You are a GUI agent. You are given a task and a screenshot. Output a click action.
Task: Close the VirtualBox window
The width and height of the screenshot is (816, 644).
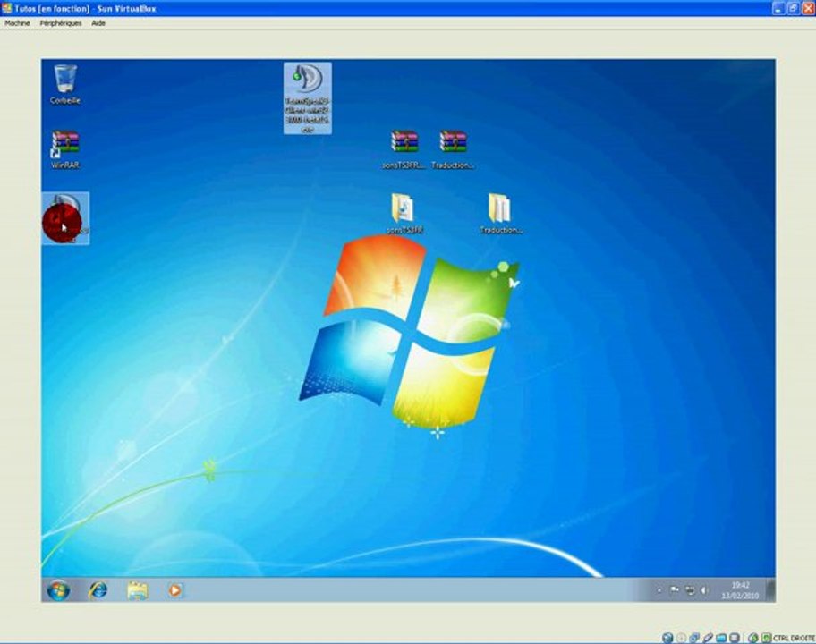point(808,8)
